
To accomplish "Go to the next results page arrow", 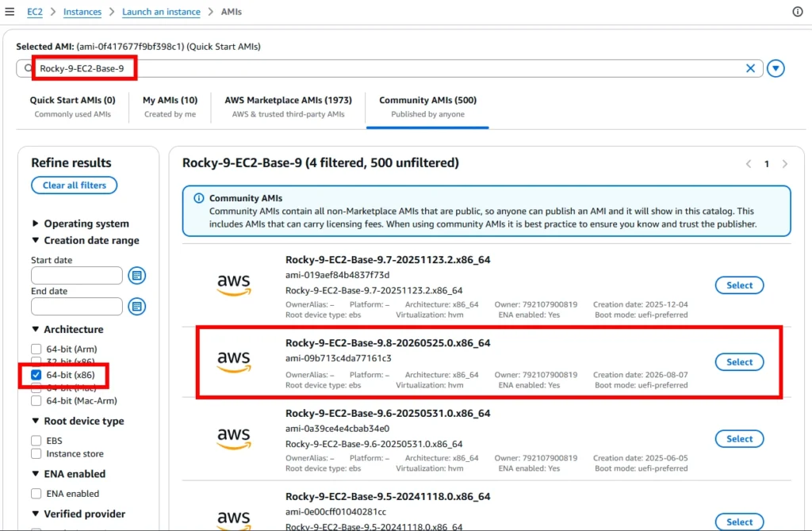I will pos(785,163).
